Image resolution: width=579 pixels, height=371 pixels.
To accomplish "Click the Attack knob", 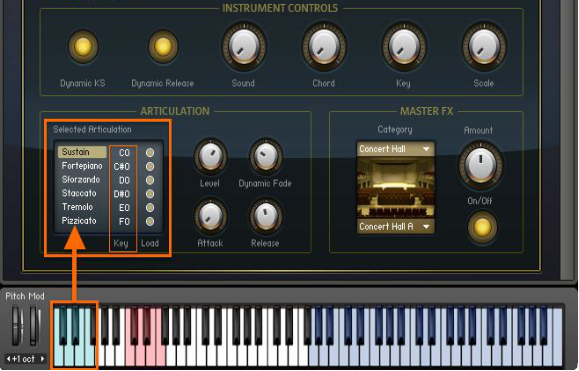I will pyautogui.click(x=210, y=216).
